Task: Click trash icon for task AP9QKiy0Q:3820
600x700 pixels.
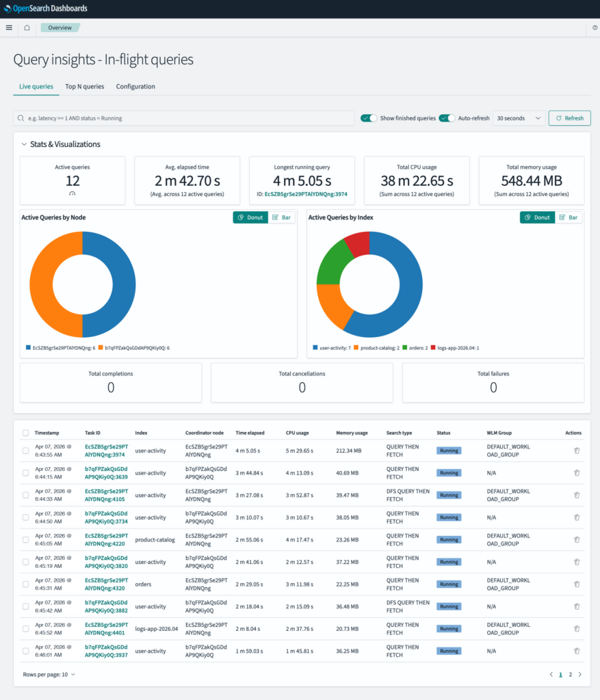Action: (577, 562)
